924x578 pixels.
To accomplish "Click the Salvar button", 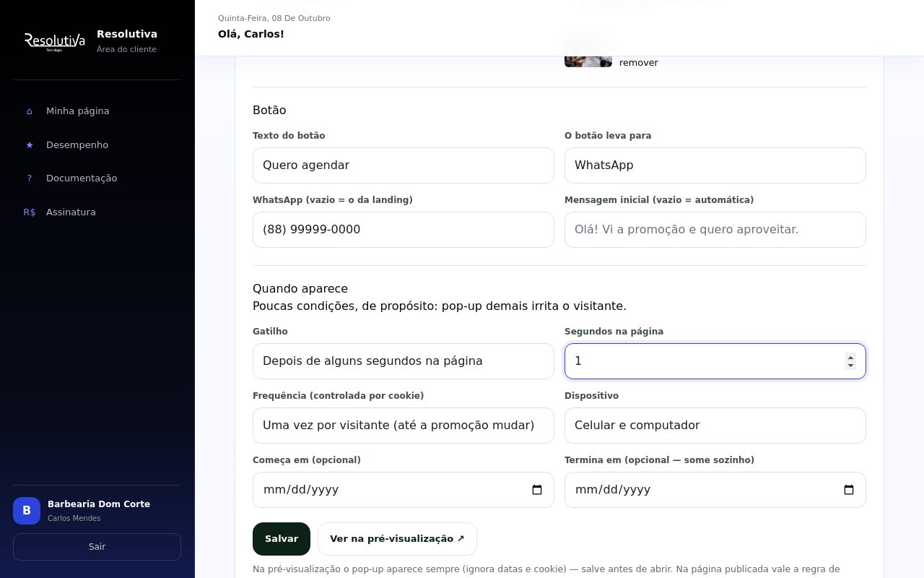I will pos(282,539).
